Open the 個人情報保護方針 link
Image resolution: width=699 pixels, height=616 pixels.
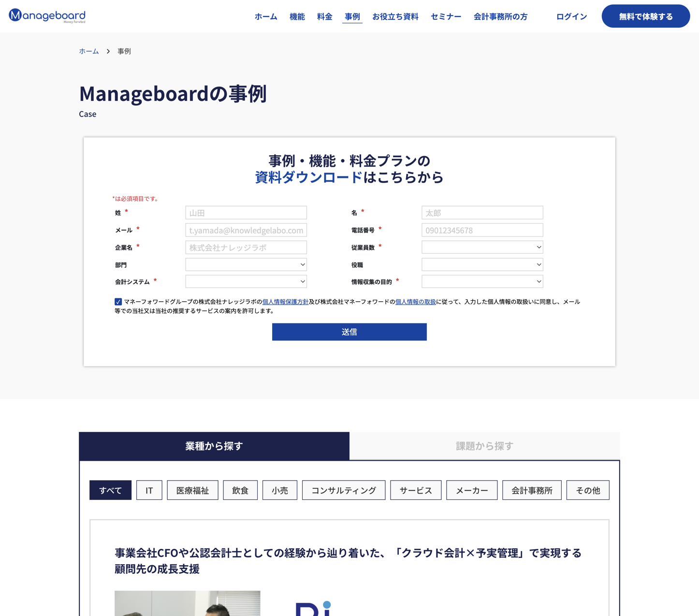285,302
